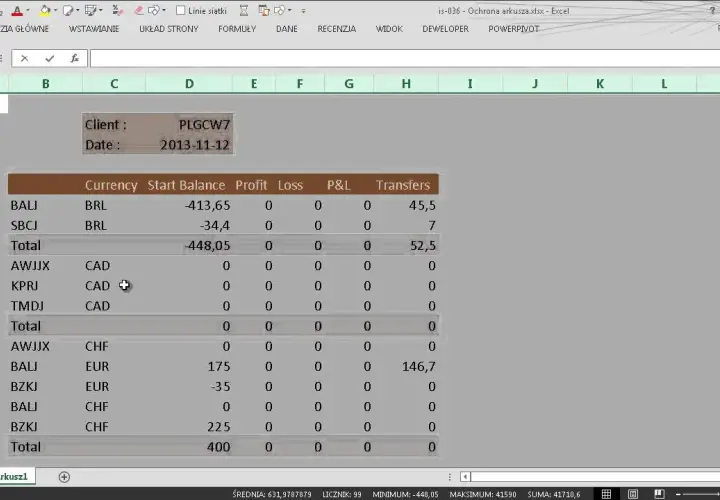The height and width of the screenshot is (500, 720).
Task: Click the MAKSIMUM status bar value
Action: point(483,494)
